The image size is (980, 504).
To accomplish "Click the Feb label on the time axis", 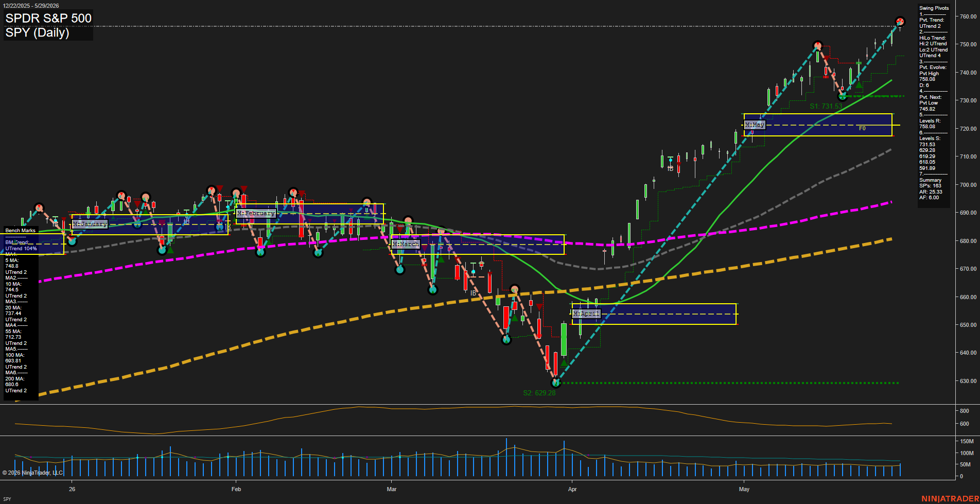I will pos(236,489).
